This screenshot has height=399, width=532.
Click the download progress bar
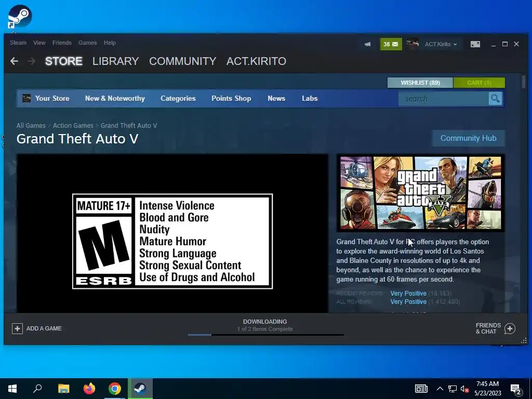(x=265, y=335)
